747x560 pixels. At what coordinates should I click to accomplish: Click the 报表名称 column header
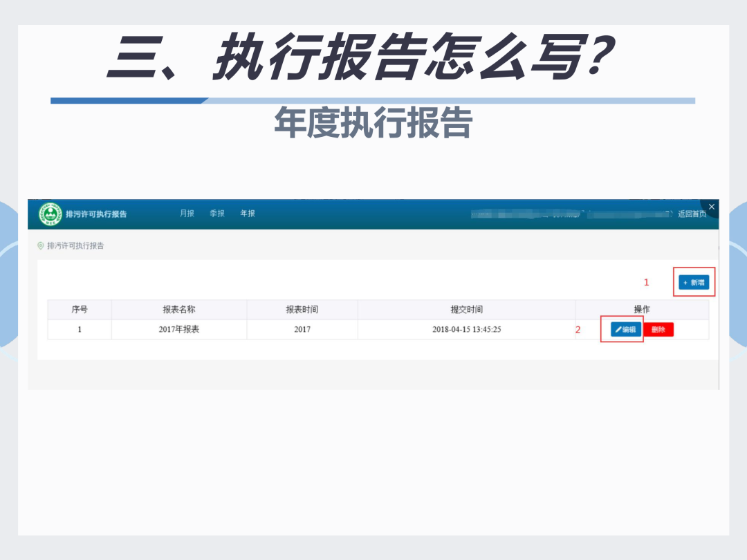click(179, 310)
